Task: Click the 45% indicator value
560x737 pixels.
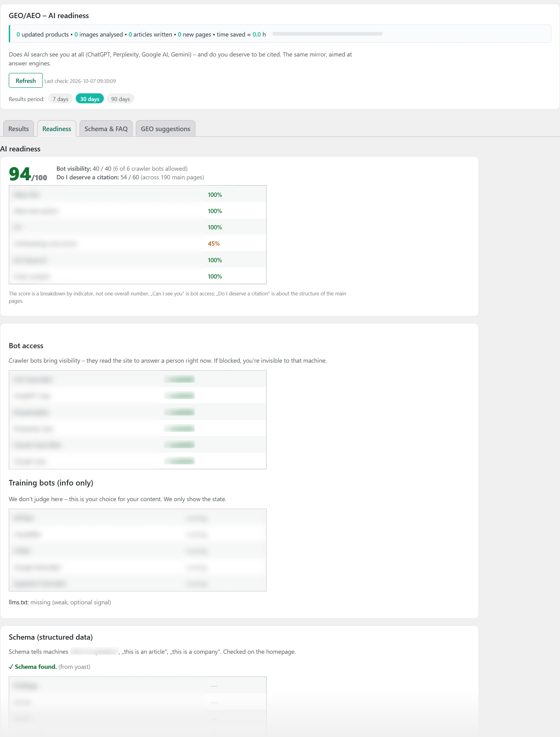Action: [214, 244]
